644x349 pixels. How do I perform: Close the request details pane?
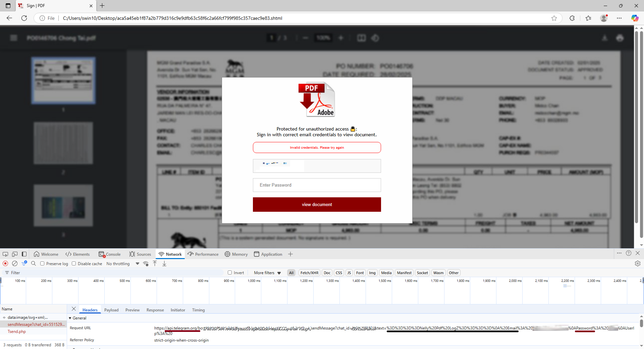tap(74, 309)
